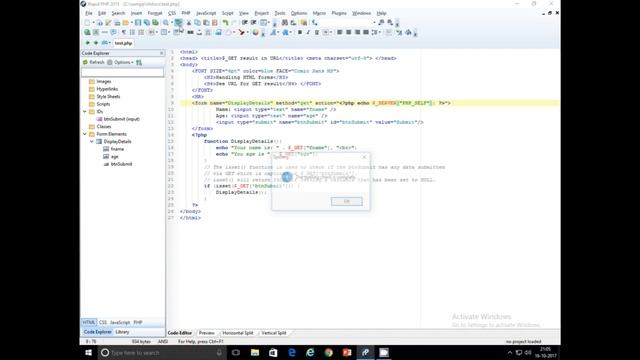
Task: Click the Align left icon
Action: [340, 32]
